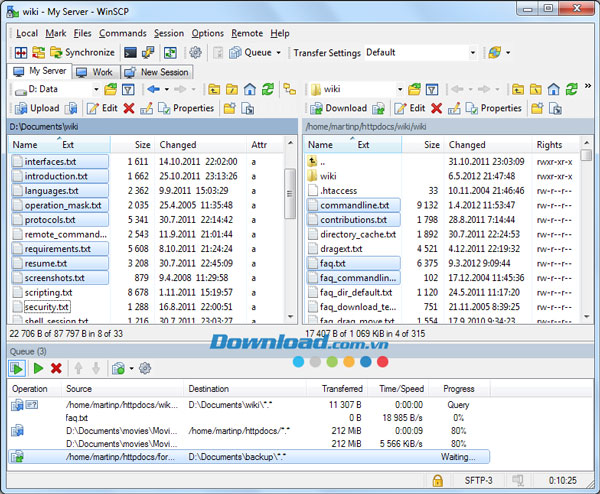Click the local Edit button

[102, 108]
